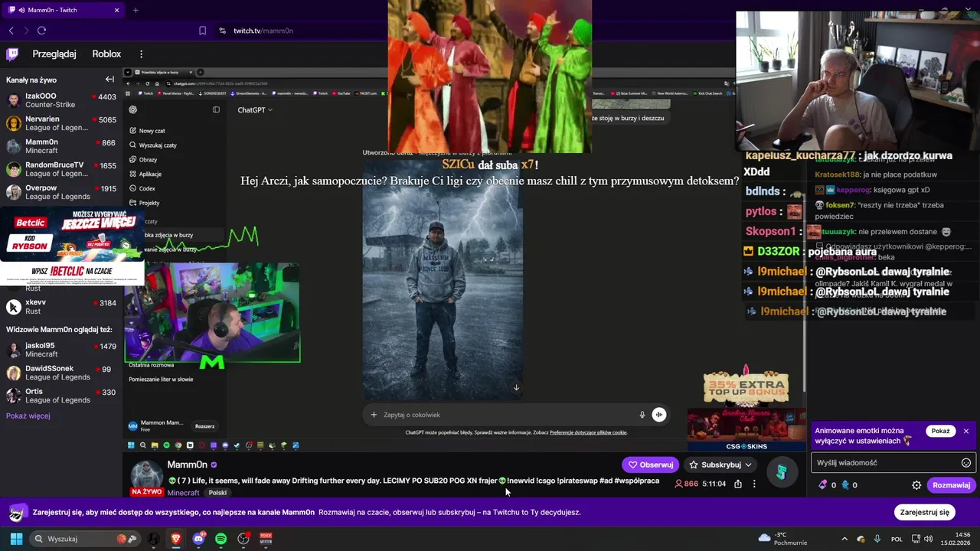The width and height of the screenshot is (980, 551).
Task: Expand Subskrybuj dropdown
Action: point(748,465)
